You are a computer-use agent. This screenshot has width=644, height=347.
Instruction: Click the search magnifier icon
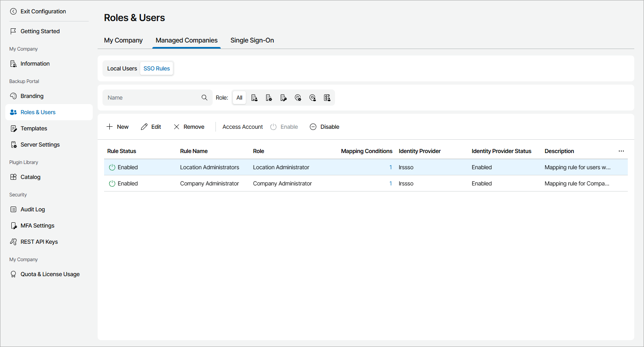(205, 98)
